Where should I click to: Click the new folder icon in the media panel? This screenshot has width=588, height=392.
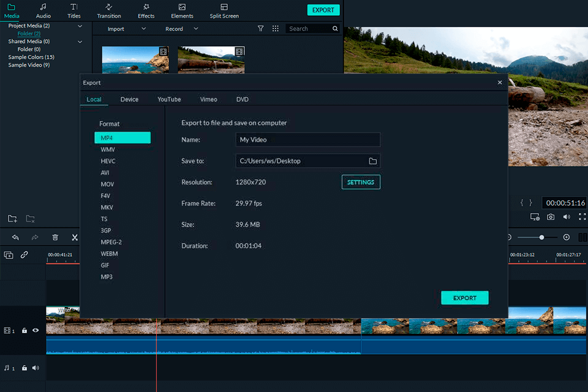coord(11,219)
